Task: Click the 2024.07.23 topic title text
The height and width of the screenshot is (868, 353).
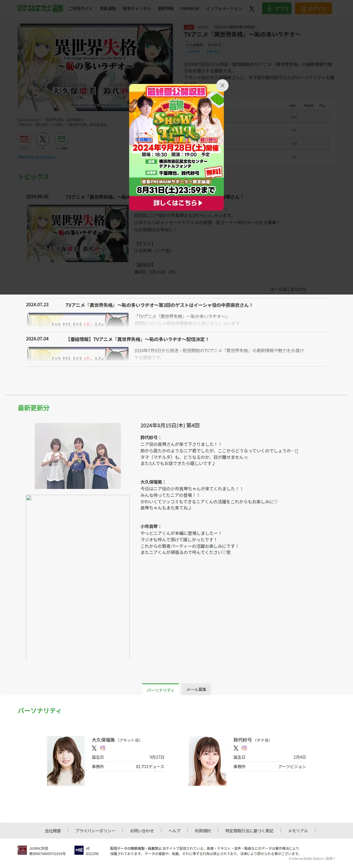Action: (x=159, y=305)
